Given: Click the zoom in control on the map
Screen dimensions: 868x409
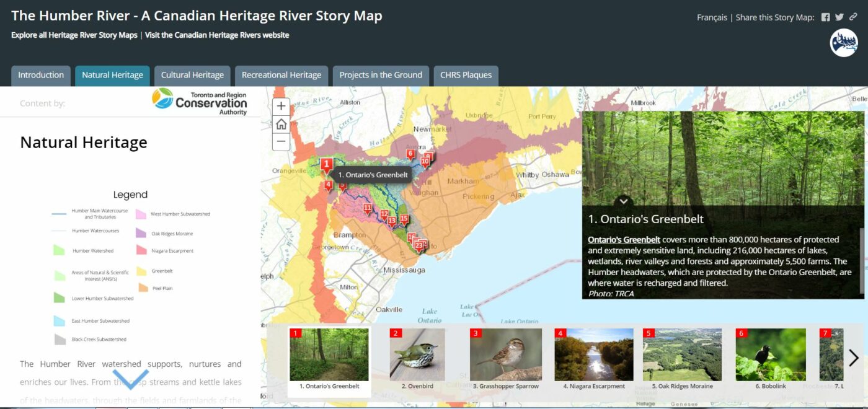Looking at the screenshot, I should point(281,105).
